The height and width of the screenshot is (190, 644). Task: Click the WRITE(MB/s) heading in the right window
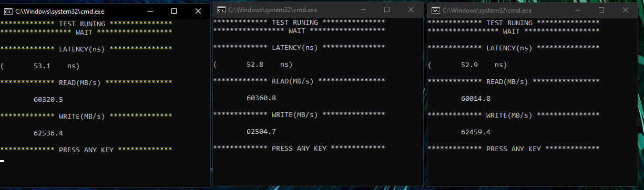click(x=509, y=115)
